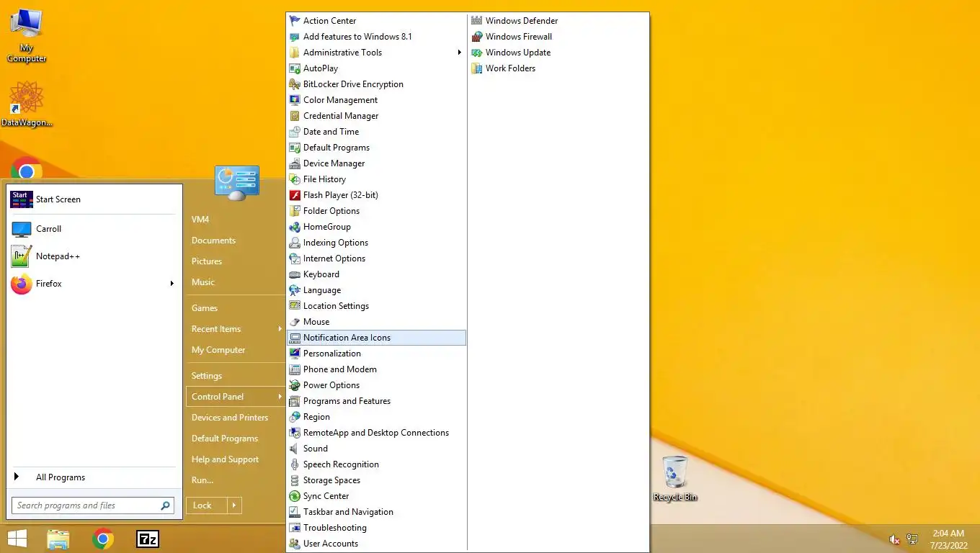
Task: Click the Windows Update icon
Action: point(477,53)
